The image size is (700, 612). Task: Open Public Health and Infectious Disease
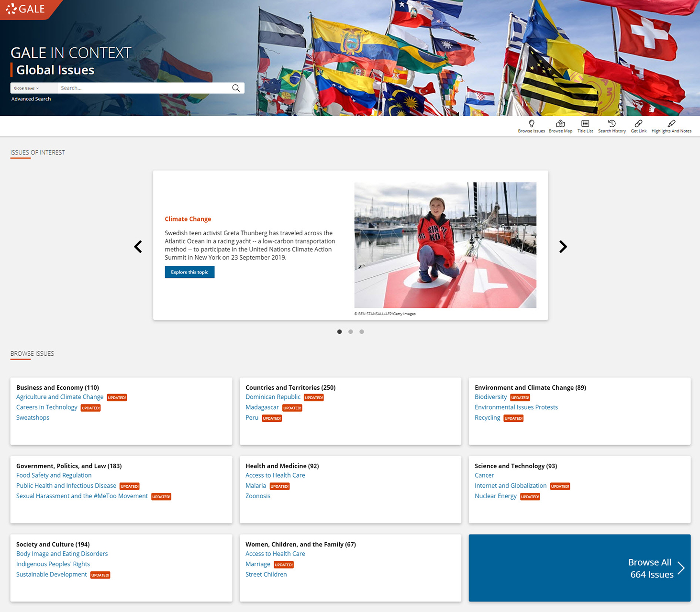click(66, 486)
